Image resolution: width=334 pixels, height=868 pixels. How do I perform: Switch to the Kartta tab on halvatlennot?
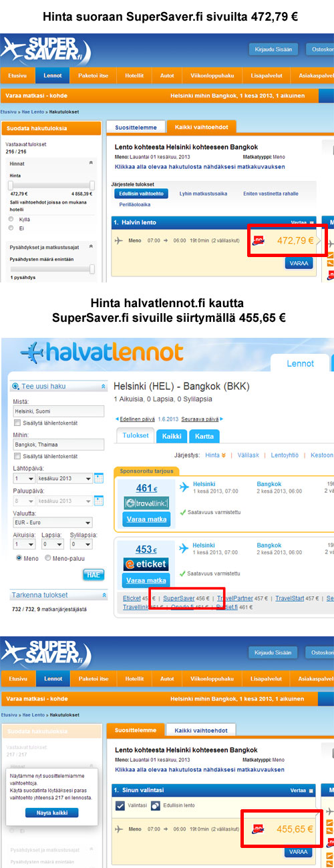(204, 436)
